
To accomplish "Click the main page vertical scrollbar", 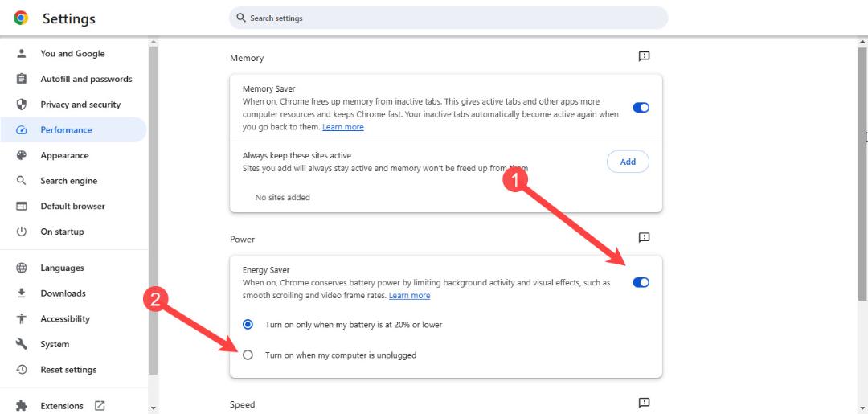I will [862, 174].
